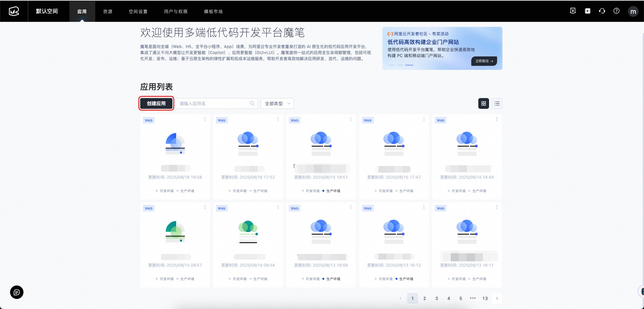Open more menu on app updated 2025/08/18 19:58
This screenshot has height=309, width=644.
[205, 119]
